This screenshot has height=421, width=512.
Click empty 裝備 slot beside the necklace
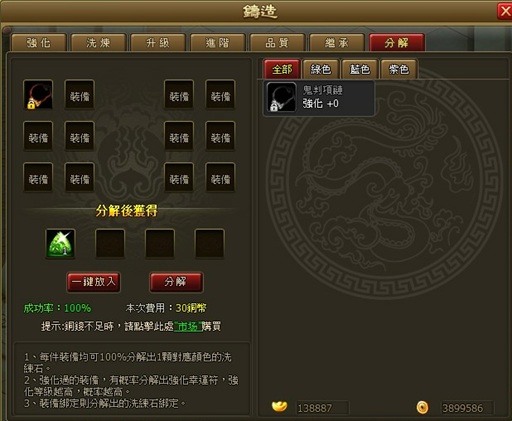79,95
